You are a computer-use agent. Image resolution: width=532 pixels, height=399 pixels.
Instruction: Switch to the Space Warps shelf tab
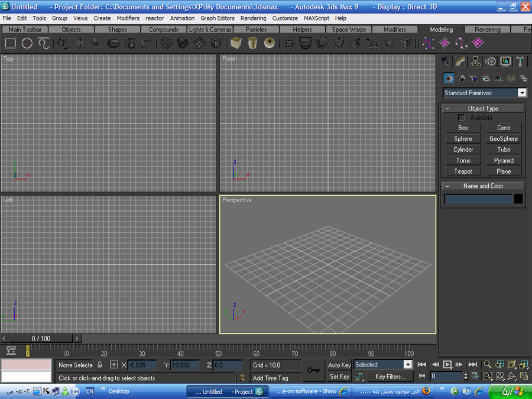[349, 30]
